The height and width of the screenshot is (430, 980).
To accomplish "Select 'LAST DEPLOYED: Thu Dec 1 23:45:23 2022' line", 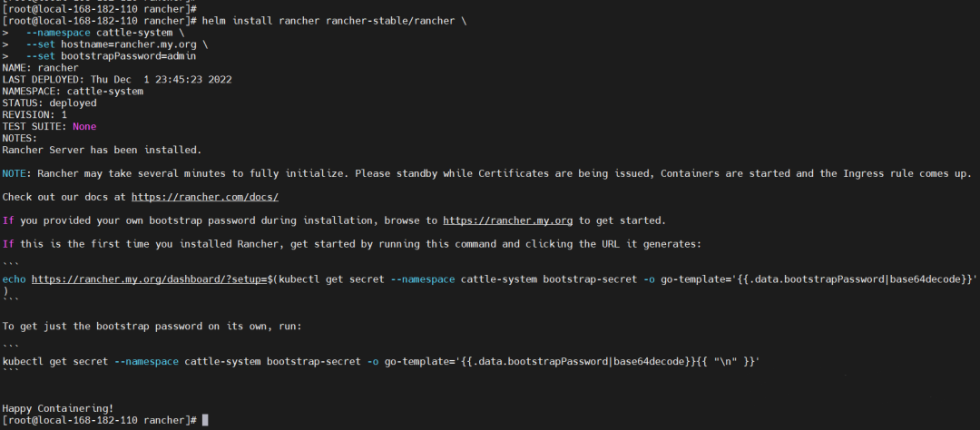I will (x=117, y=79).
